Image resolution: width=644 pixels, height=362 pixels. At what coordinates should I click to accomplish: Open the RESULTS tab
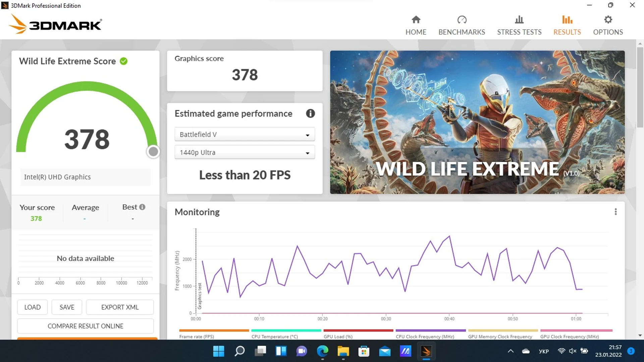point(567,25)
